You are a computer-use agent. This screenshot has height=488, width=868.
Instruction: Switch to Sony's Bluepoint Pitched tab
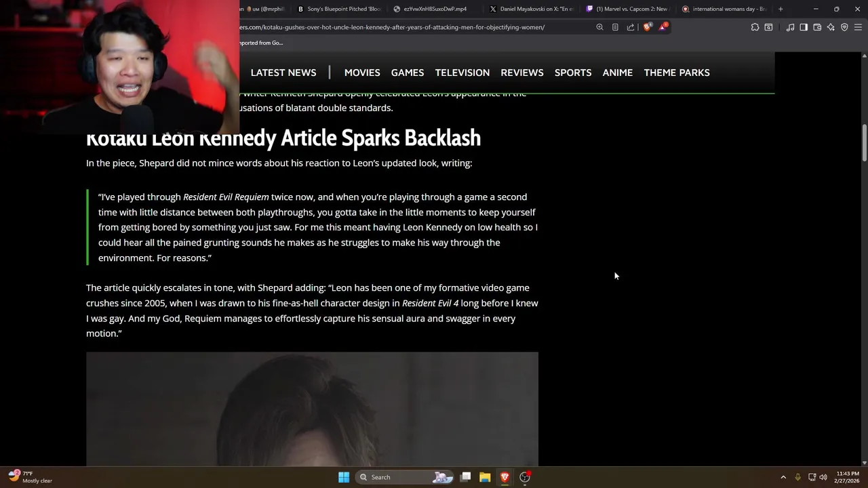[340, 9]
